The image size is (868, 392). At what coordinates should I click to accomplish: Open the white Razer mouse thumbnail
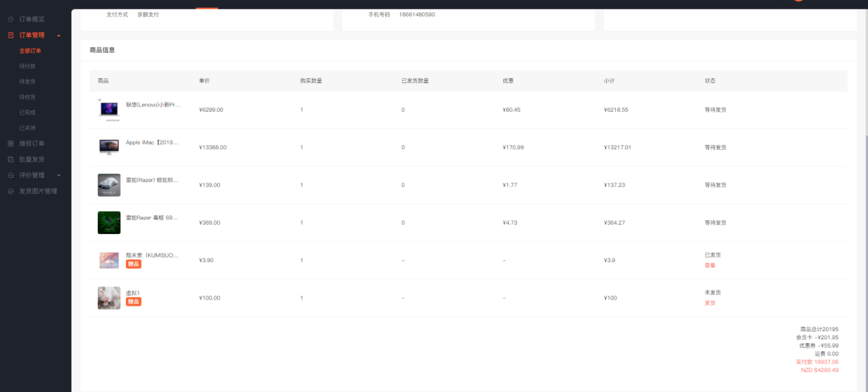(109, 185)
